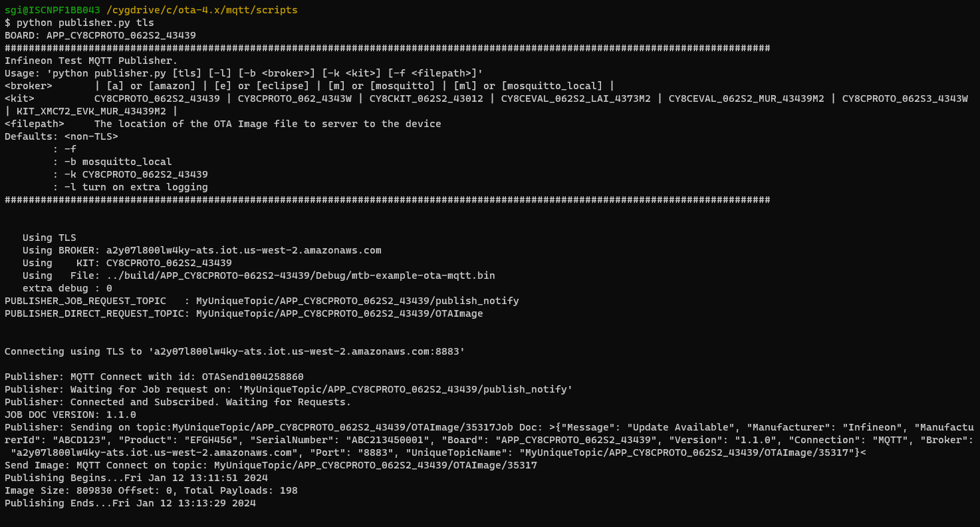Click the Usage 'python publisher.py' help line
Viewport: 980px width, 527px height.
(243, 73)
